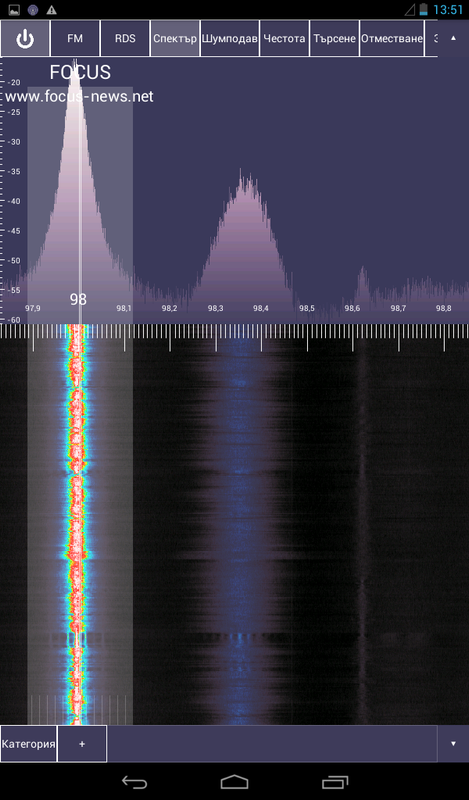Image resolution: width=469 pixels, height=800 pixels.
Task: Open the Категория category button
Action: point(29,744)
